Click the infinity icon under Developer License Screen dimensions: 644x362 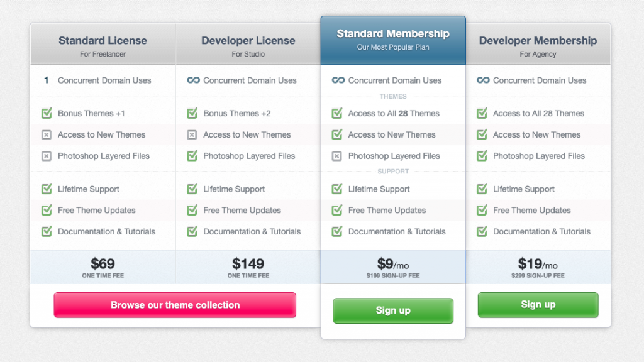click(x=193, y=80)
